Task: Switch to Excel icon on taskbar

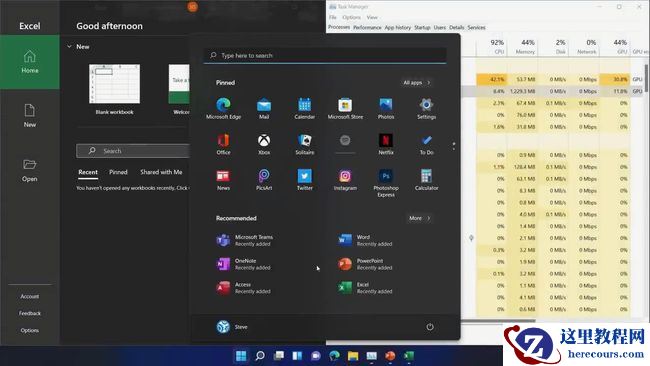Action: pyautogui.click(x=409, y=356)
